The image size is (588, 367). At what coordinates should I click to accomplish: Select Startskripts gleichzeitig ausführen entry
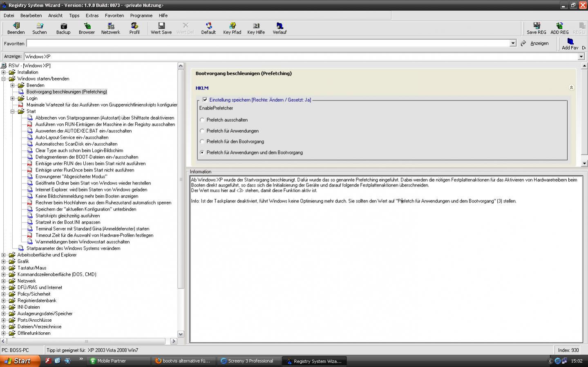point(67,216)
